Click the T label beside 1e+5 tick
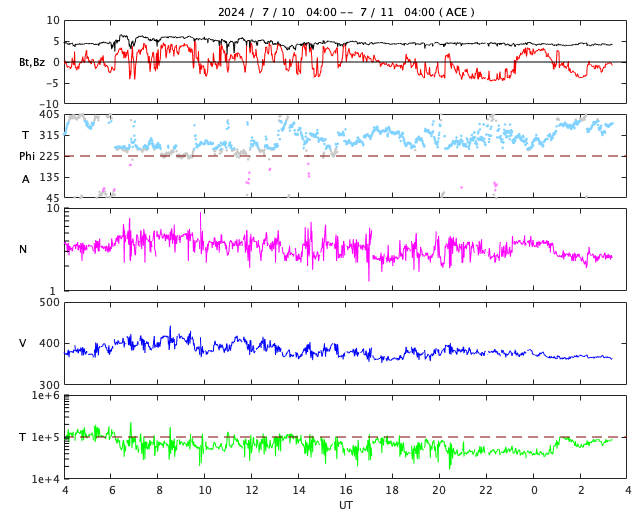 pos(23,437)
